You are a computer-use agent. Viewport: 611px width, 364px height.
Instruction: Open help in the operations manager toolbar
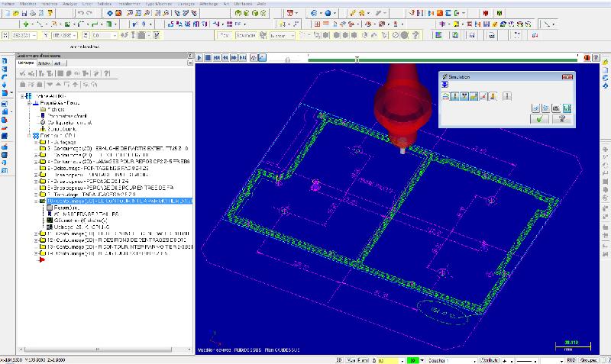coord(107,73)
